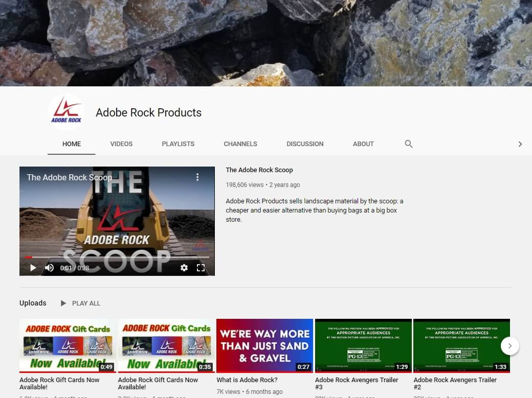Viewport: 532px width, 398px height.
Task: Open the channel search magnifier icon
Action: click(x=409, y=144)
